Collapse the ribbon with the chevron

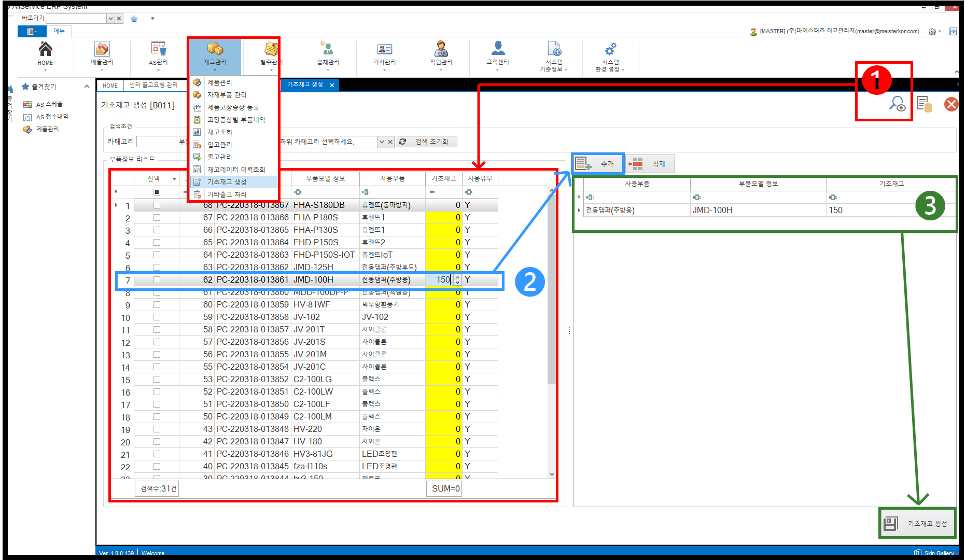coord(956,72)
